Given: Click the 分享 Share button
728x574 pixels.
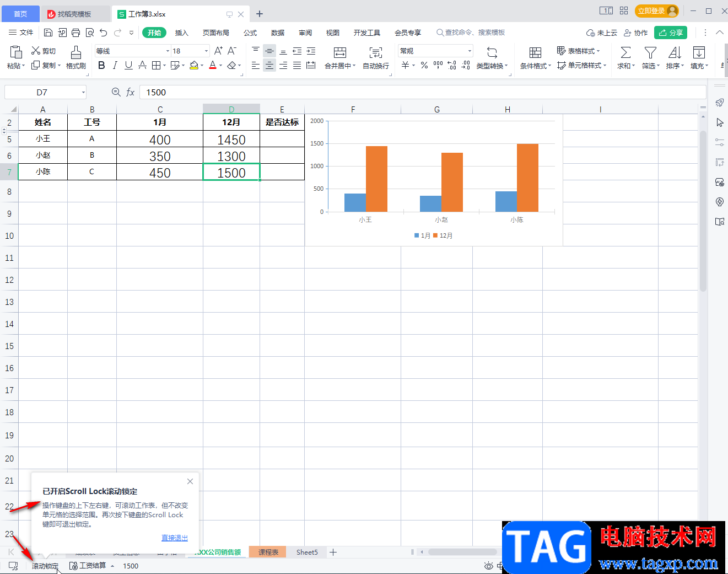Looking at the screenshot, I should [x=671, y=33].
